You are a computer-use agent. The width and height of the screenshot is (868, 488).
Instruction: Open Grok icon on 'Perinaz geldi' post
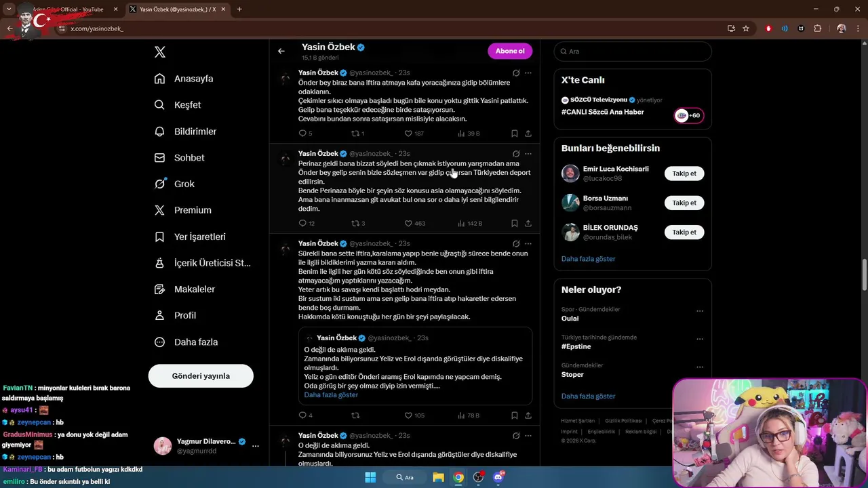point(516,154)
